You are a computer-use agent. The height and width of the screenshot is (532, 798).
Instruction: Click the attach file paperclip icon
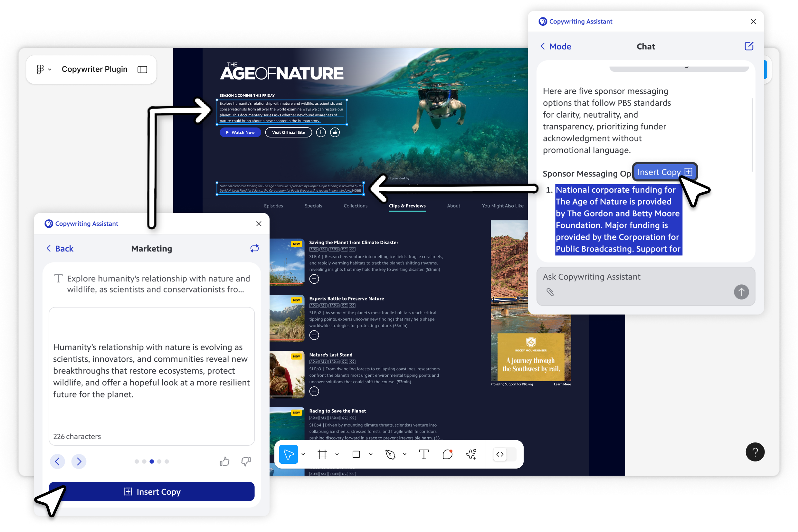[550, 292]
